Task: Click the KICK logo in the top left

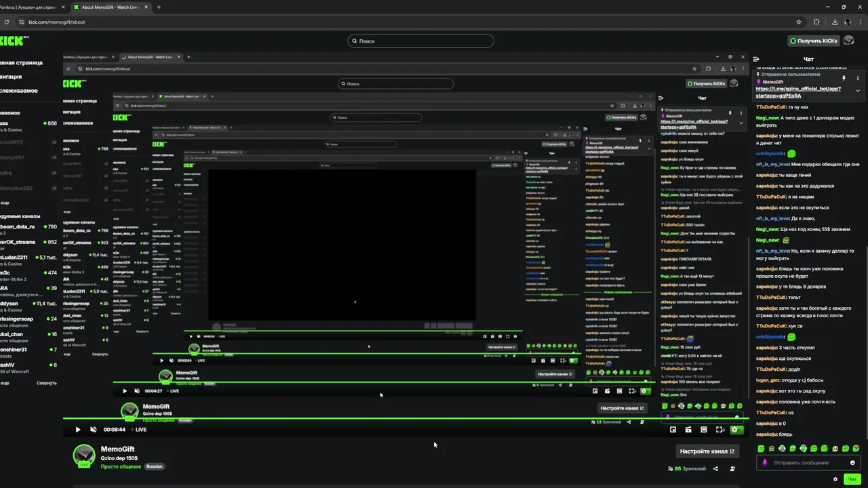Action: coord(14,41)
